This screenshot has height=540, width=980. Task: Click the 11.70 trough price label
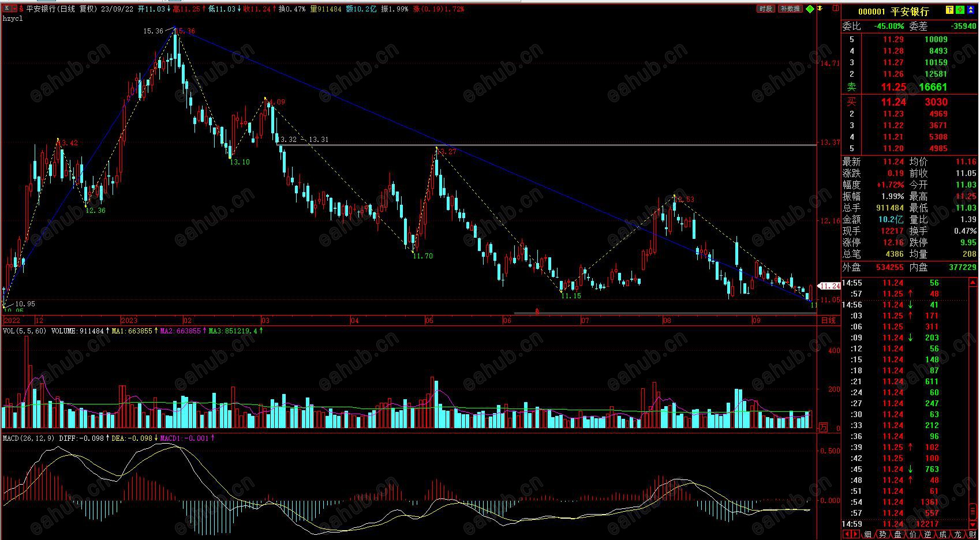[x=422, y=256]
